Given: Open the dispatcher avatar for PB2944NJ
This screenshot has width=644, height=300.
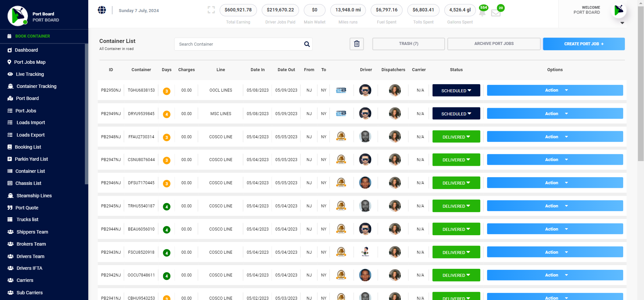Looking at the screenshot, I should (395, 229).
